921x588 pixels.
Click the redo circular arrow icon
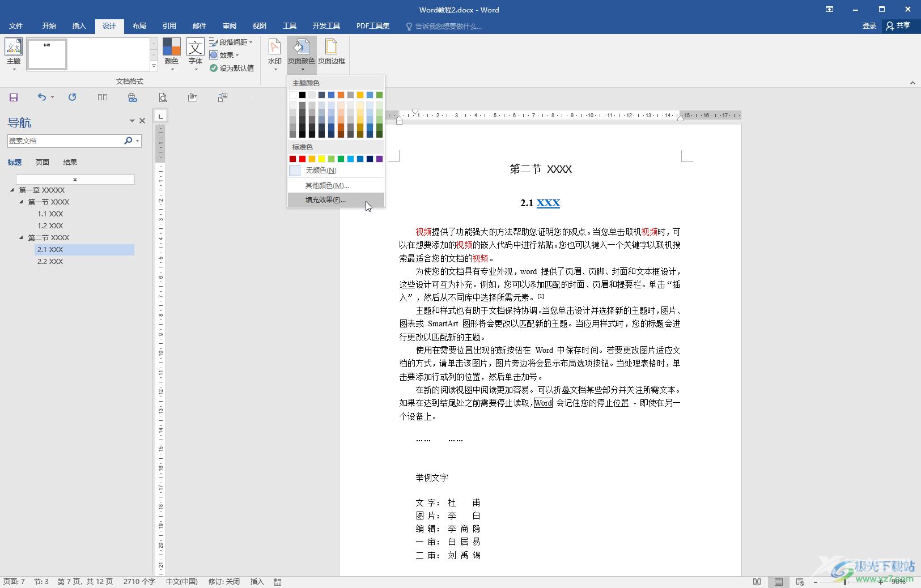coord(72,97)
